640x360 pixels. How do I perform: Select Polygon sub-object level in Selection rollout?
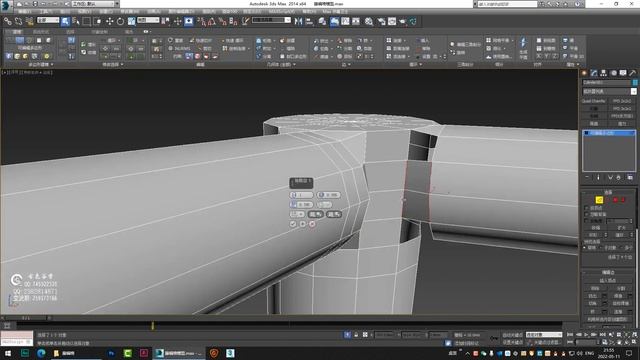[615, 200]
